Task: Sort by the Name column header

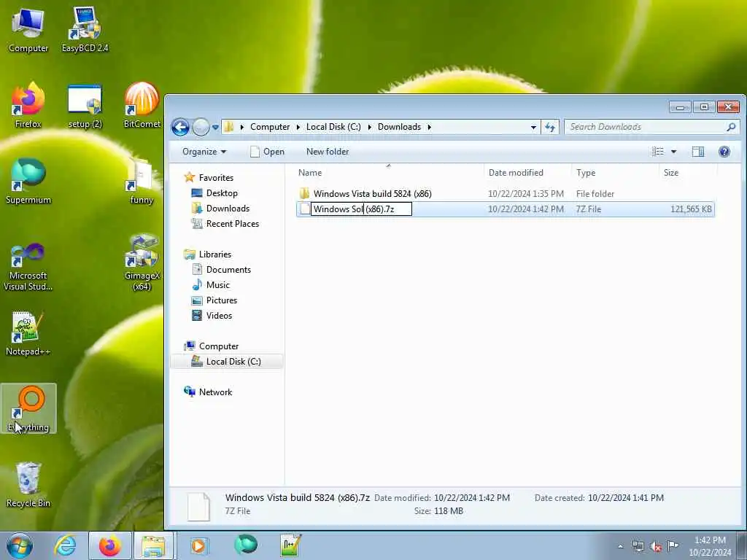Action: pos(389,172)
